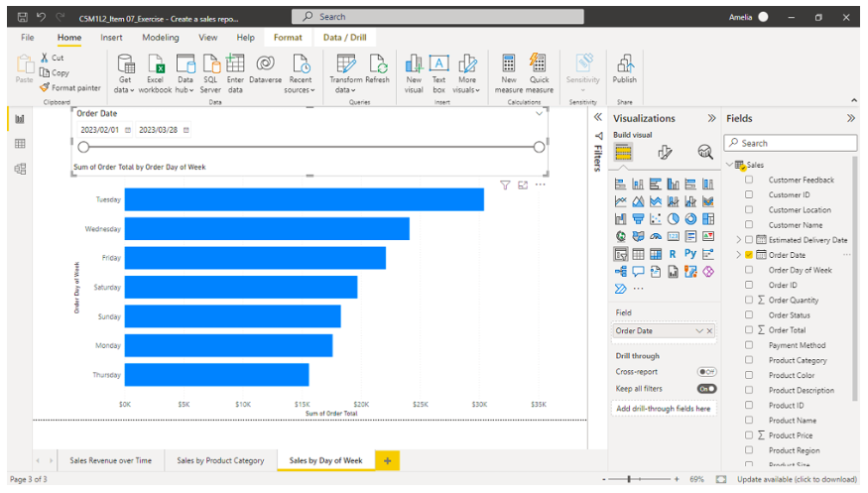Switch to Data view in the left sidebar

click(19, 144)
